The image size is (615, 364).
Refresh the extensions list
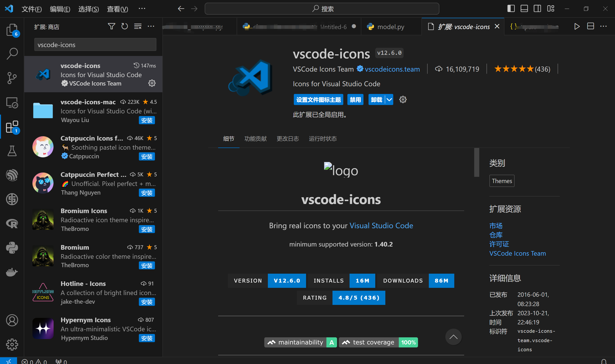[125, 26]
